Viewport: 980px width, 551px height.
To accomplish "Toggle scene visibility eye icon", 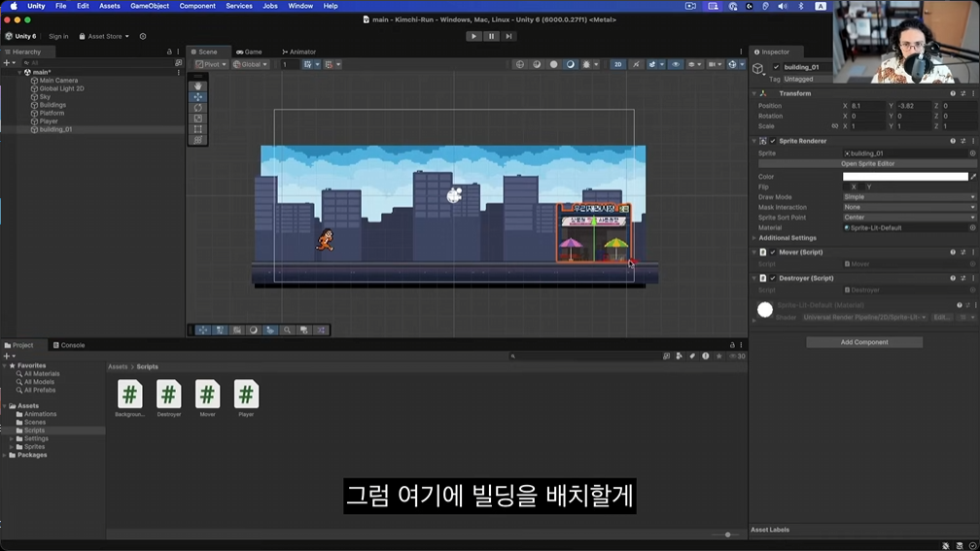I will click(x=676, y=64).
